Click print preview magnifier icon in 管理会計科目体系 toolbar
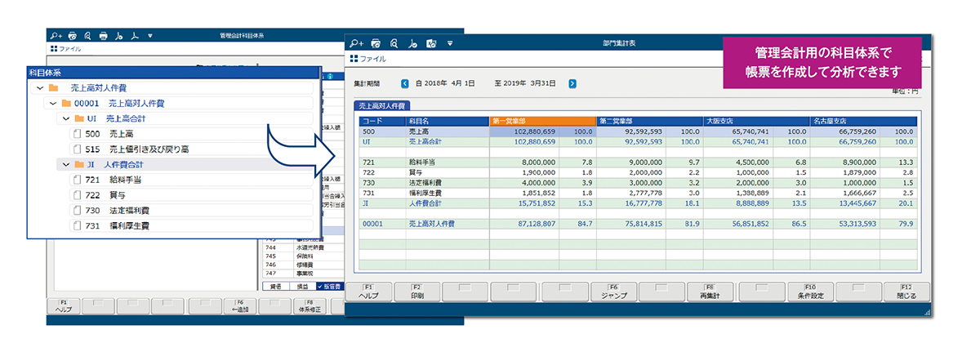Viewport: 980px width, 352px height. (87, 36)
